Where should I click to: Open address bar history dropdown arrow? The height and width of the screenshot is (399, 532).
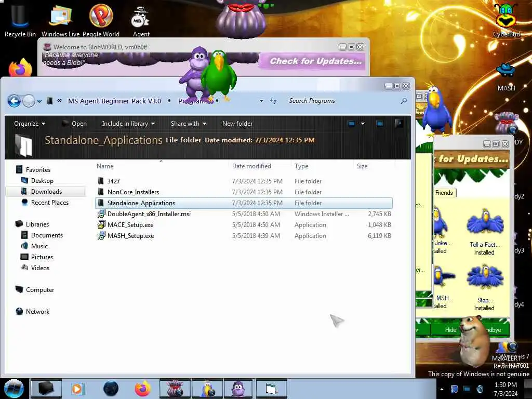click(261, 101)
